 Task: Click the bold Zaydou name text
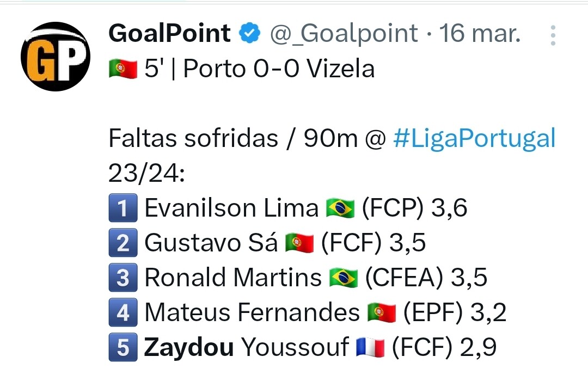pyautogui.click(x=189, y=348)
